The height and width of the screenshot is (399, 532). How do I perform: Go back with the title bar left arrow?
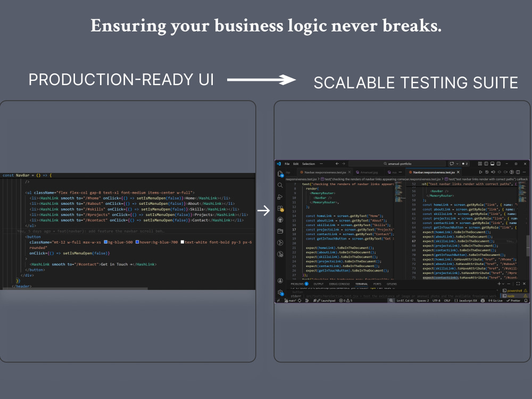click(x=337, y=163)
